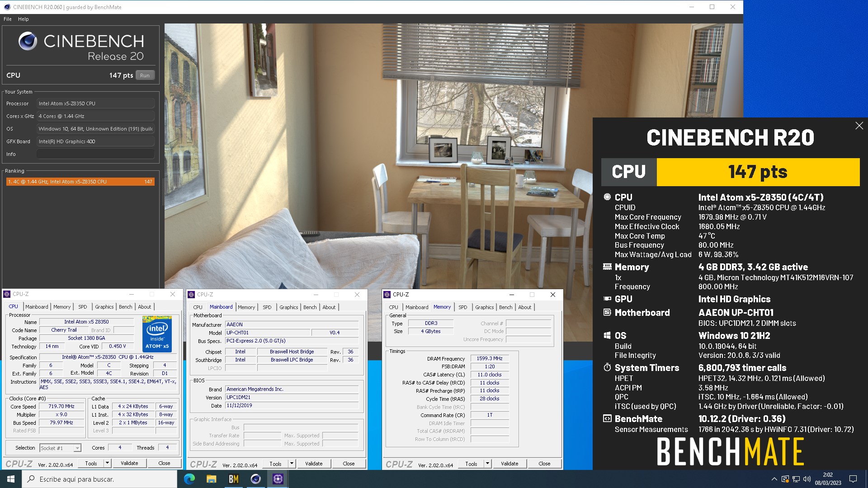
Task: Open Graphics tab in right CPU-Z window
Action: click(485, 307)
